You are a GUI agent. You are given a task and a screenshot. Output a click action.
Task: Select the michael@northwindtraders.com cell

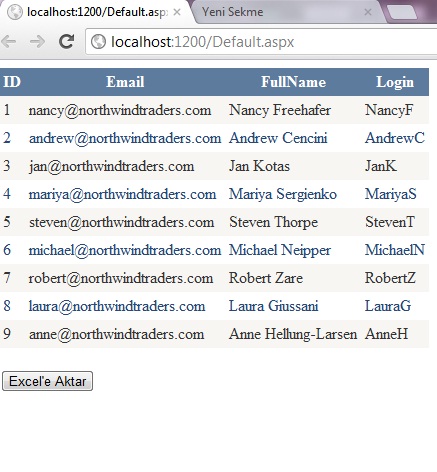[125, 250]
